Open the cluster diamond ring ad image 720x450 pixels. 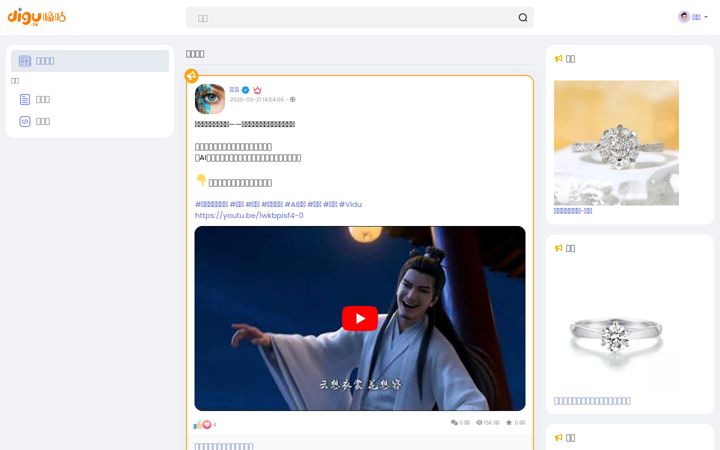616,143
